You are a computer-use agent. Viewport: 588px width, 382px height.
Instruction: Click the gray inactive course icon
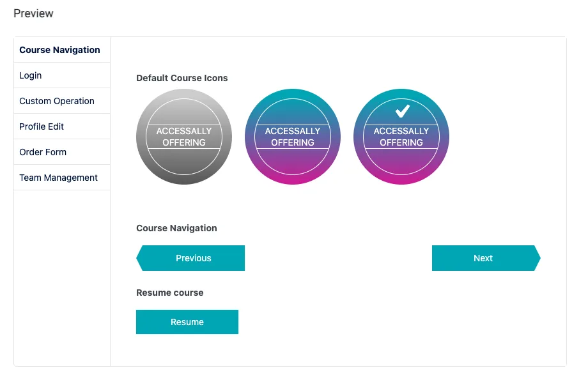pos(184,137)
